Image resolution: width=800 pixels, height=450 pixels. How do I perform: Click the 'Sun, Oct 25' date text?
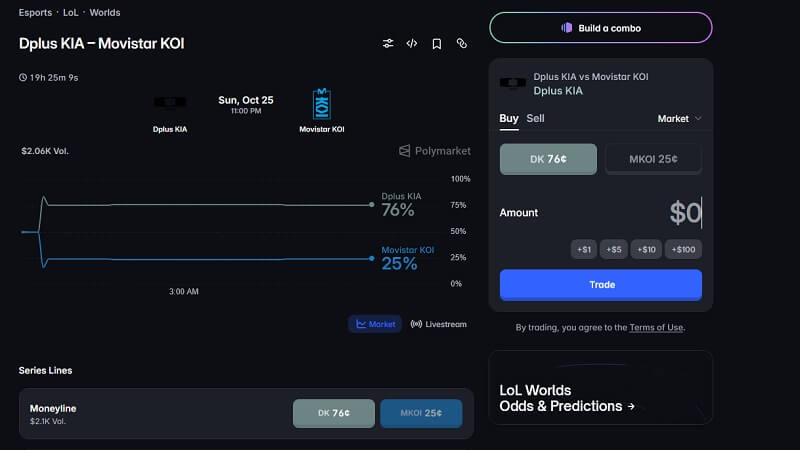pyautogui.click(x=245, y=100)
